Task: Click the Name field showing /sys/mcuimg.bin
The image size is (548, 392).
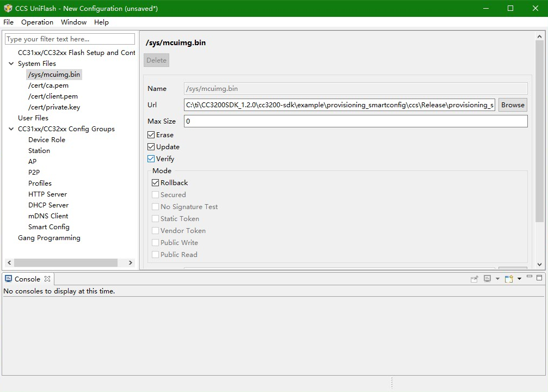Action: [x=355, y=88]
